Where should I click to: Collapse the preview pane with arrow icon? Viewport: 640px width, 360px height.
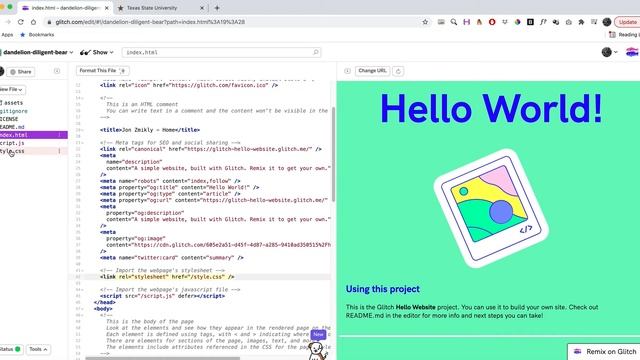pyautogui.click(x=347, y=71)
